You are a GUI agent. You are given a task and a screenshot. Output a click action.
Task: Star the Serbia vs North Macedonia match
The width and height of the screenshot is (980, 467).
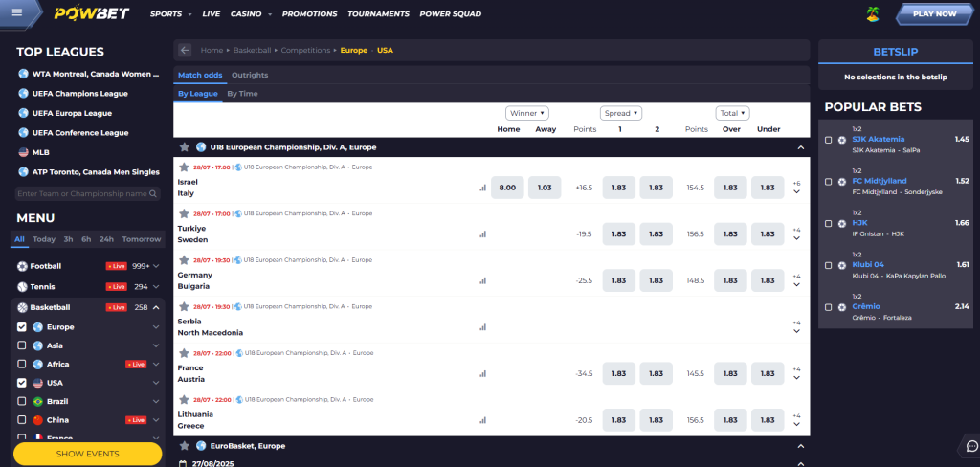(184, 306)
